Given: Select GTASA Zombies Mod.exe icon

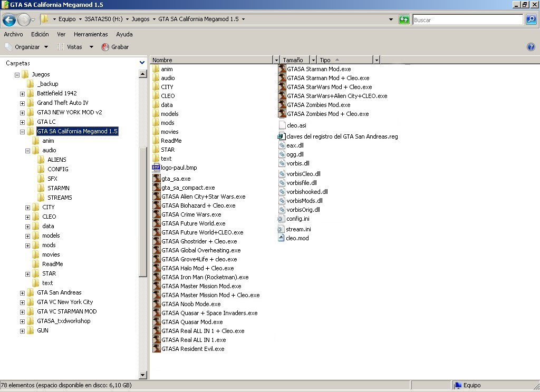Looking at the screenshot, I should 282,105.
